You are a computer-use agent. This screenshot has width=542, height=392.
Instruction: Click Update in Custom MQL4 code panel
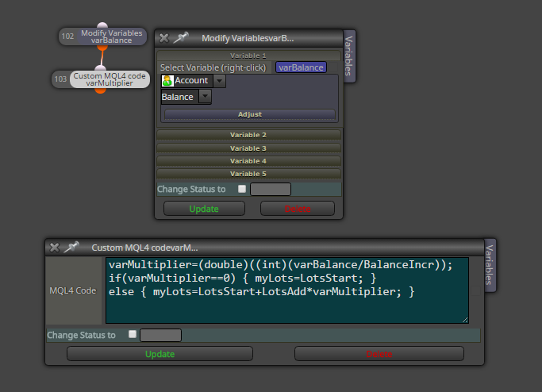pos(160,354)
